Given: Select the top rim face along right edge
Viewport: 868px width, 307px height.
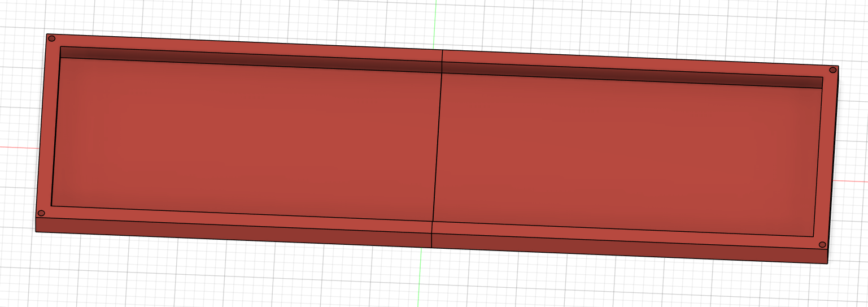Looking at the screenshot, I should coord(827,158).
